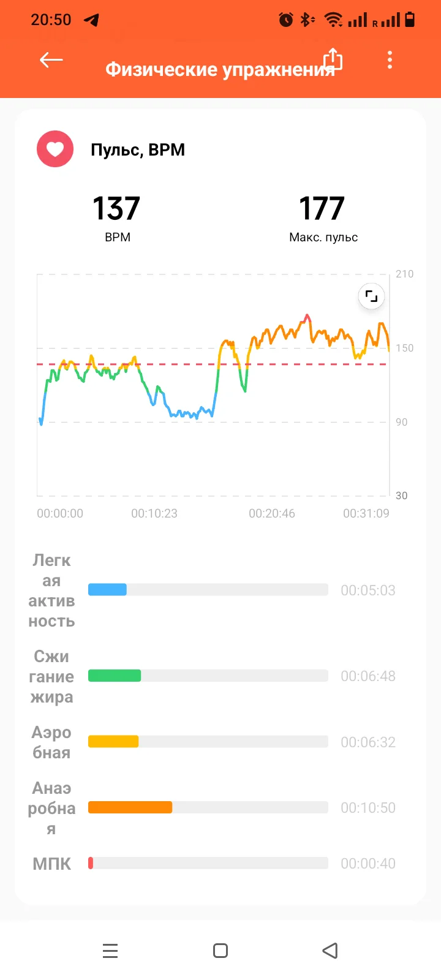Viewport: 441px width, 980px height.
Task: Tap the orange anaerobic zone bar
Action: (x=130, y=807)
